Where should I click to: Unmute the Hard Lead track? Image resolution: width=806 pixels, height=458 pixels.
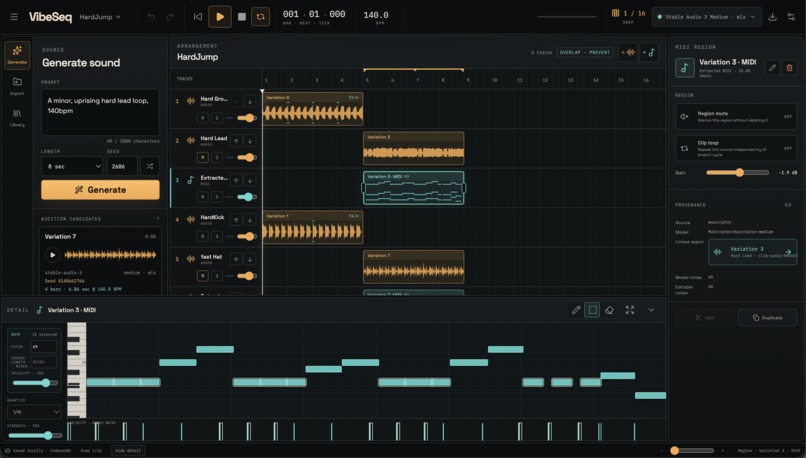[203, 157]
